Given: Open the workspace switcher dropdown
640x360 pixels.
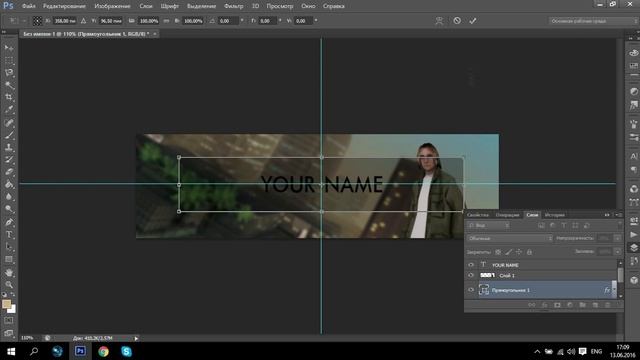Looking at the screenshot, I should pyautogui.click(x=593, y=20).
